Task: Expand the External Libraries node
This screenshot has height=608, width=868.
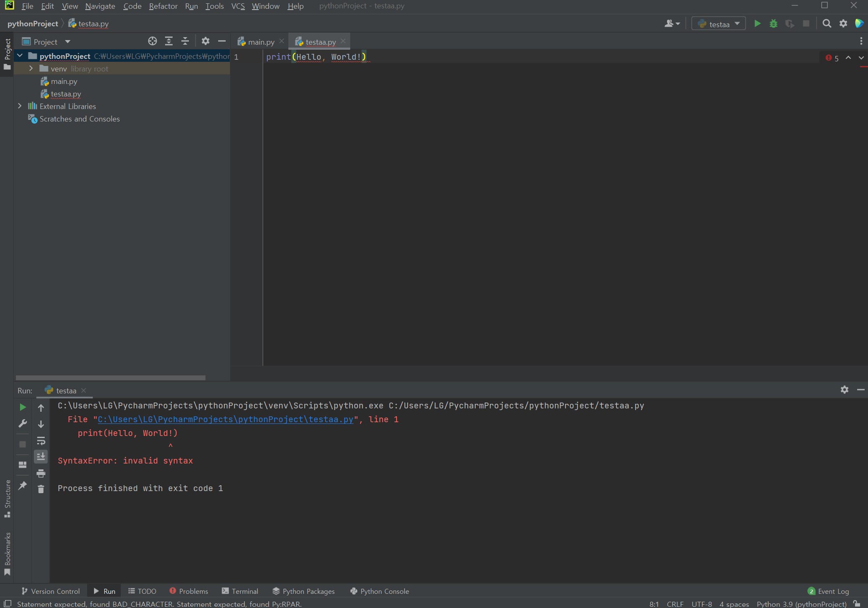Action: [20, 106]
